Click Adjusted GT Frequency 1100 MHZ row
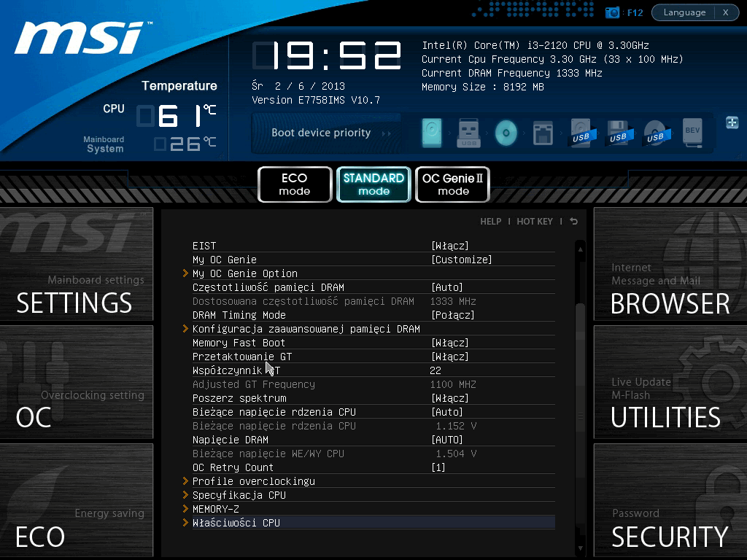The image size is (747, 560). [373, 384]
